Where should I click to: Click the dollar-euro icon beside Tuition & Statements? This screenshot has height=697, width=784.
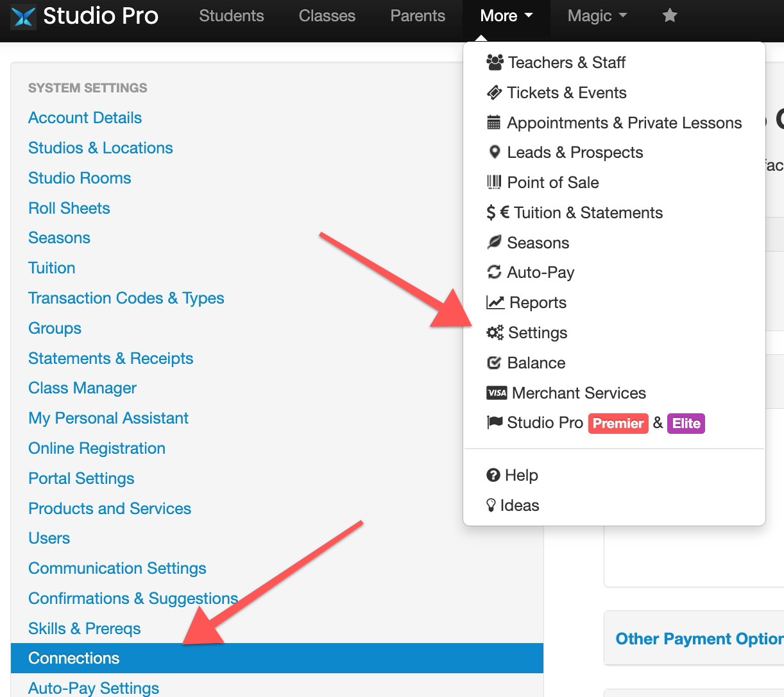coord(498,212)
